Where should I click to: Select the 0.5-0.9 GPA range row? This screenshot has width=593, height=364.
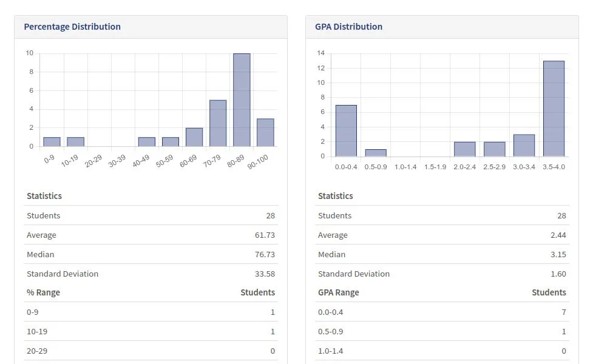pyautogui.click(x=437, y=331)
